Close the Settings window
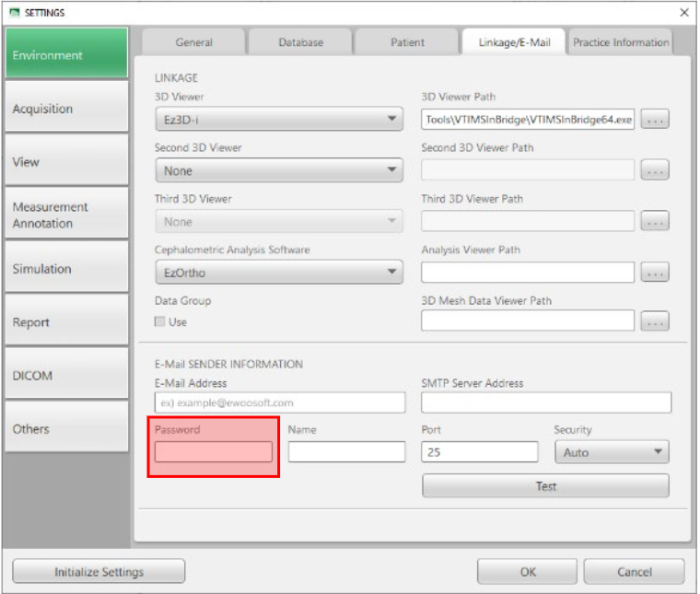The height and width of the screenshot is (594, 700). tap(684, 12)
